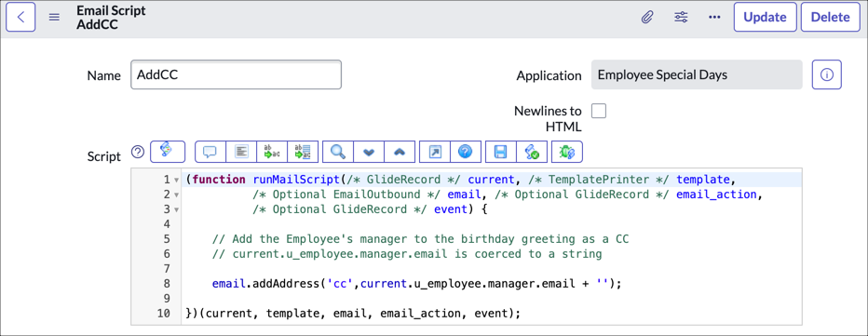
Task: Click the script debugger bug icon
Action: 567,152
